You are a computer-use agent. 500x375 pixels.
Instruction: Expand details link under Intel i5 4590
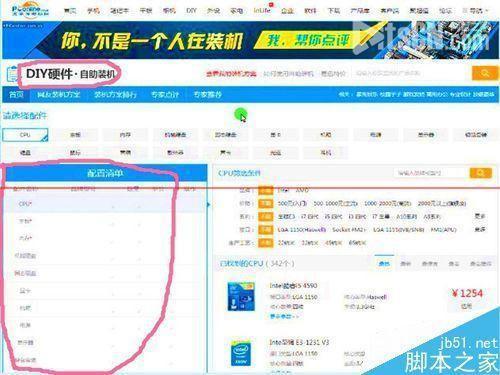click(284, 316)
